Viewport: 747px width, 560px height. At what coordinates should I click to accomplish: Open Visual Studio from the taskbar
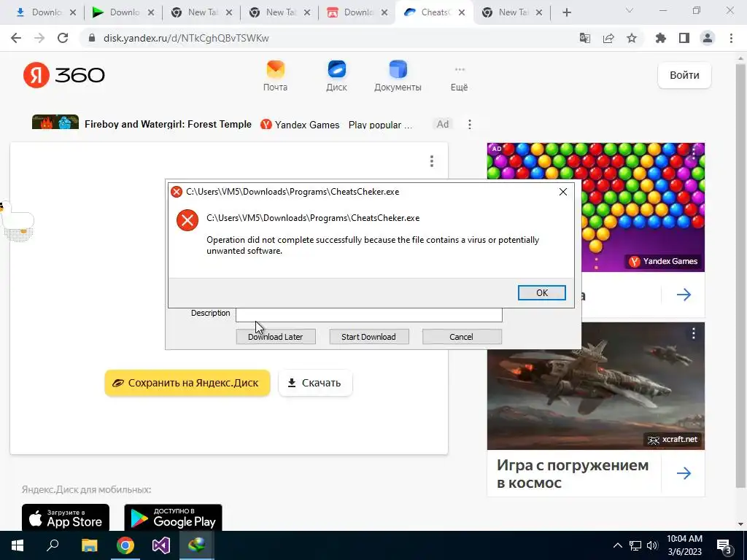click(161, 545)
